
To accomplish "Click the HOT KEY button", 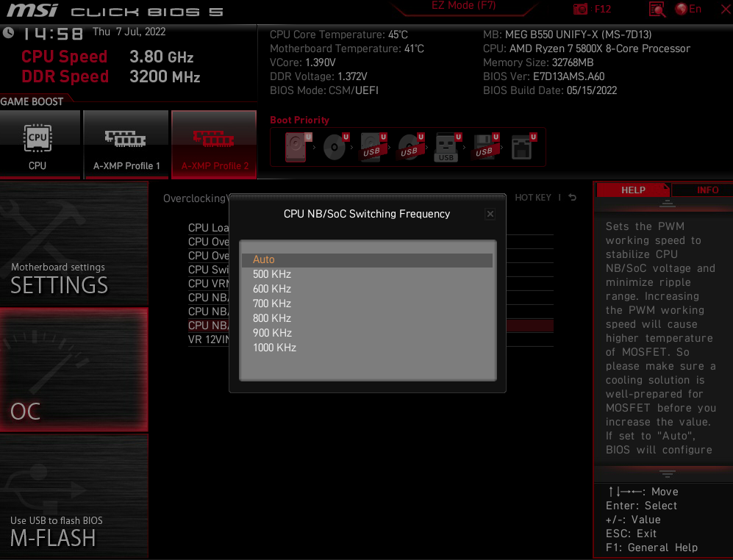I will [533, 198].
